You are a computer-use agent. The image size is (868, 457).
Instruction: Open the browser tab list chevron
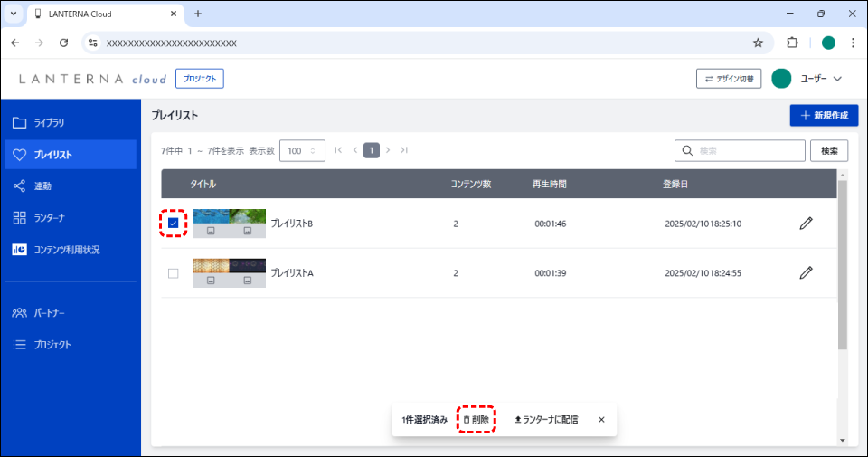coord(14,14)
